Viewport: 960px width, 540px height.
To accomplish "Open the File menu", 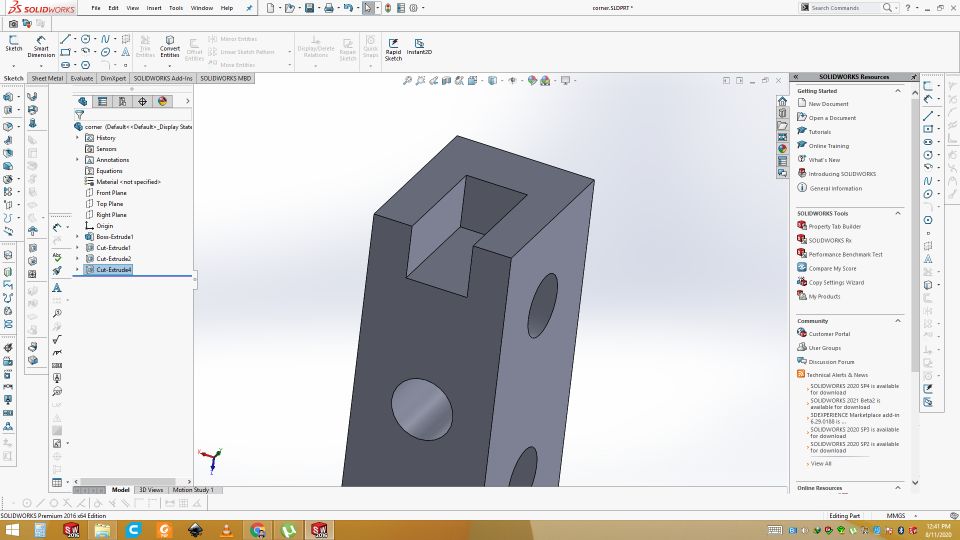I will tap(96, 8).
